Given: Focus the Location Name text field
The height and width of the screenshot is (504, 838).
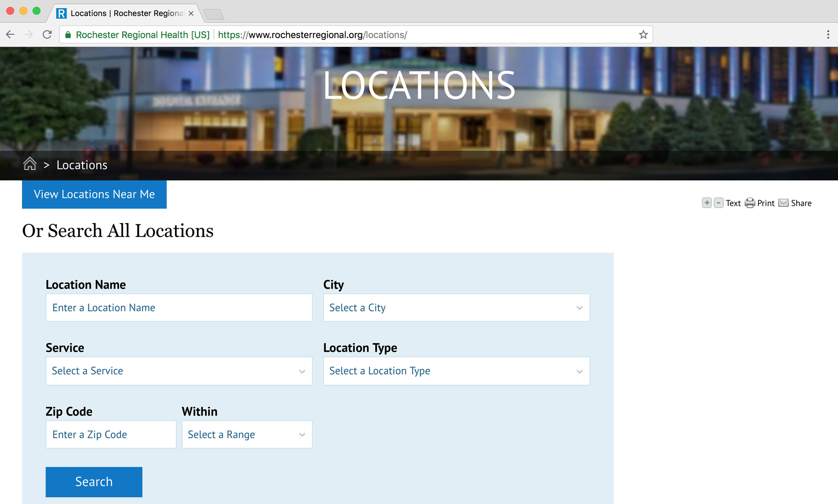Looking at the screenshot, I should tap(179, 308).
